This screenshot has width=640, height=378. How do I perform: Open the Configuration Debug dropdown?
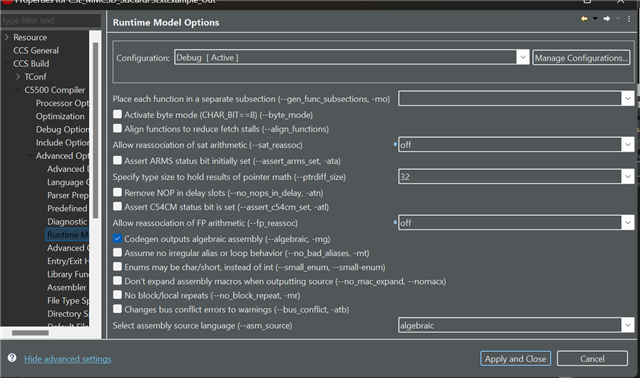(x=352, y=58)
